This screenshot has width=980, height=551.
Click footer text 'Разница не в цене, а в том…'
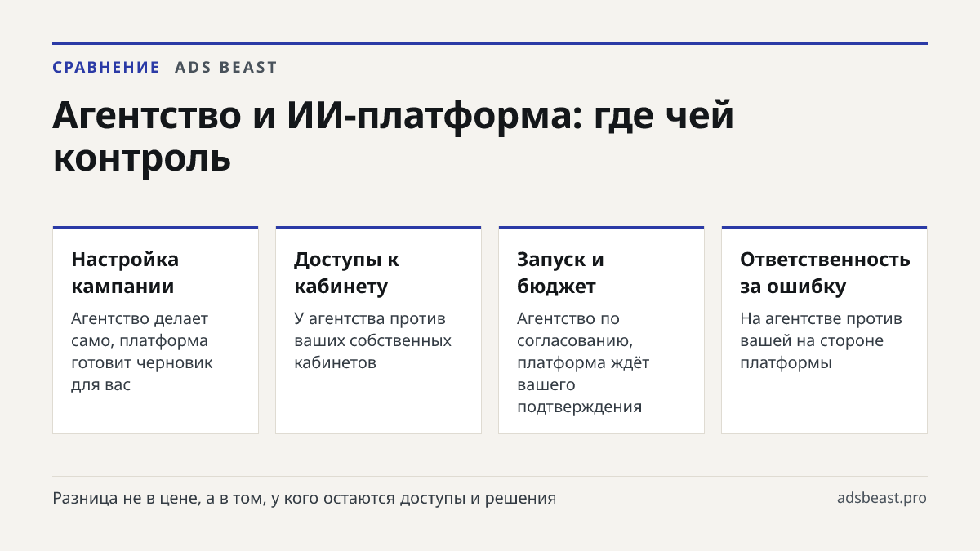click(305, 498)
